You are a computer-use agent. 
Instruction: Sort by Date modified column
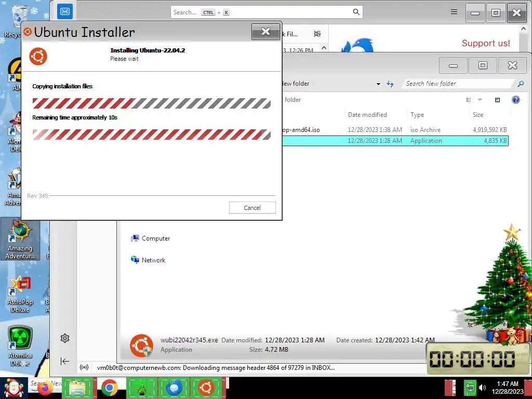pos(367,115)
